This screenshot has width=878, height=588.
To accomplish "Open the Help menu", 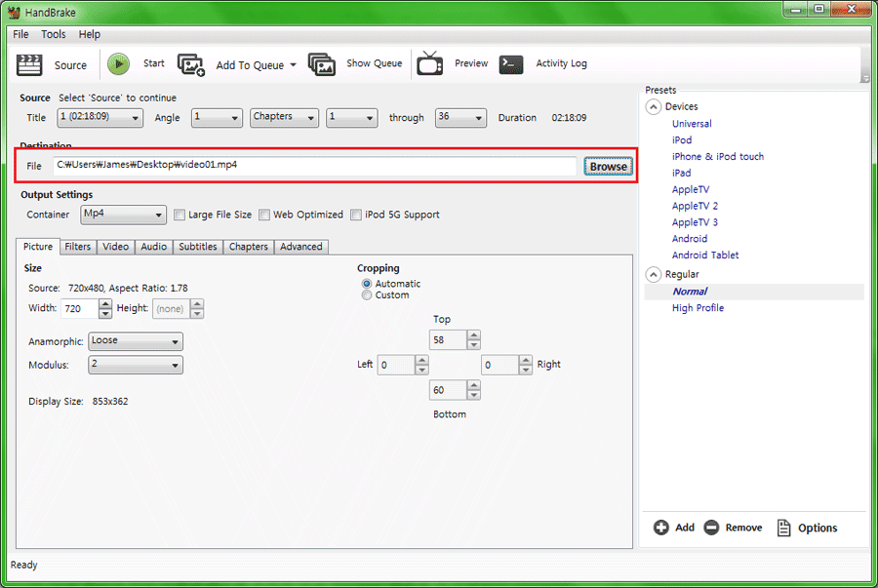I will tap(90, 34).
